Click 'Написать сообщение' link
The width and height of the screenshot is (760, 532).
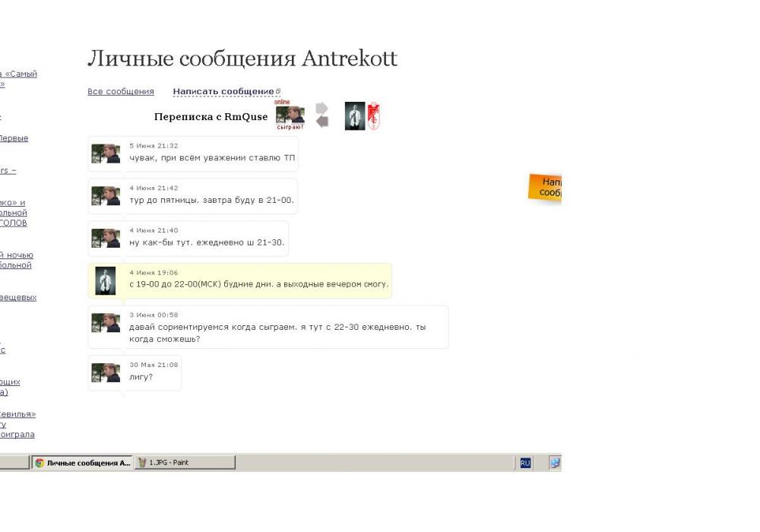tap(223, 91)
